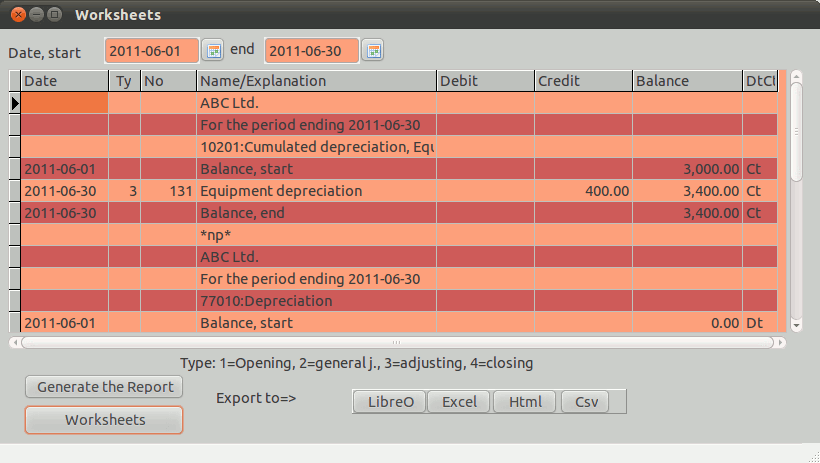Click the start date input field
The width and height of the screenshot is (820, 463).
point(151,50)
